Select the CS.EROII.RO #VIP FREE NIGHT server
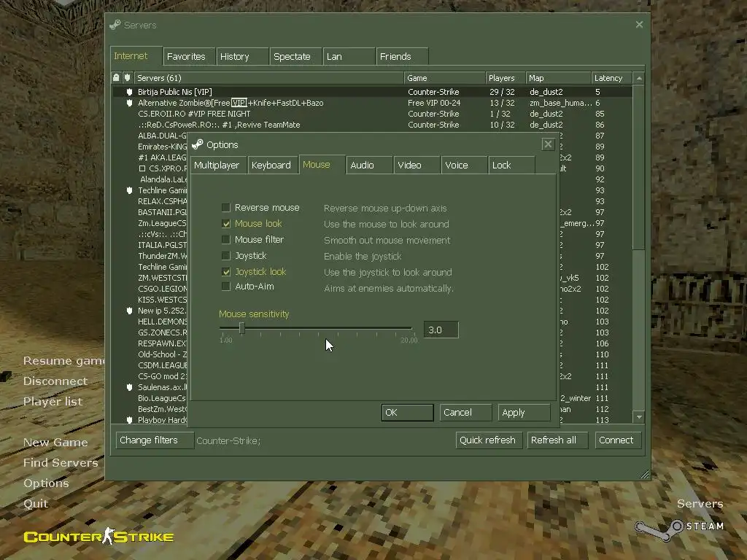 (x=372, y=114)
